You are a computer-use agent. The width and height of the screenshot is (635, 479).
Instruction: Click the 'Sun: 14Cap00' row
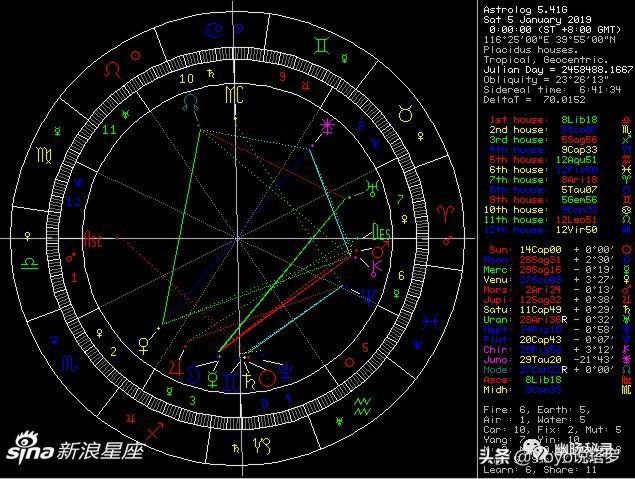(x=560, y=250)
